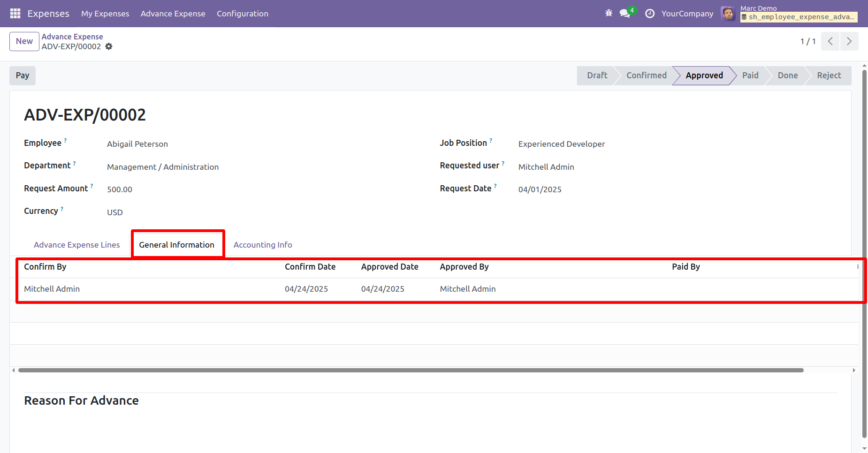
Task: Click the Paid By column header
Action: tap(685, 267)
